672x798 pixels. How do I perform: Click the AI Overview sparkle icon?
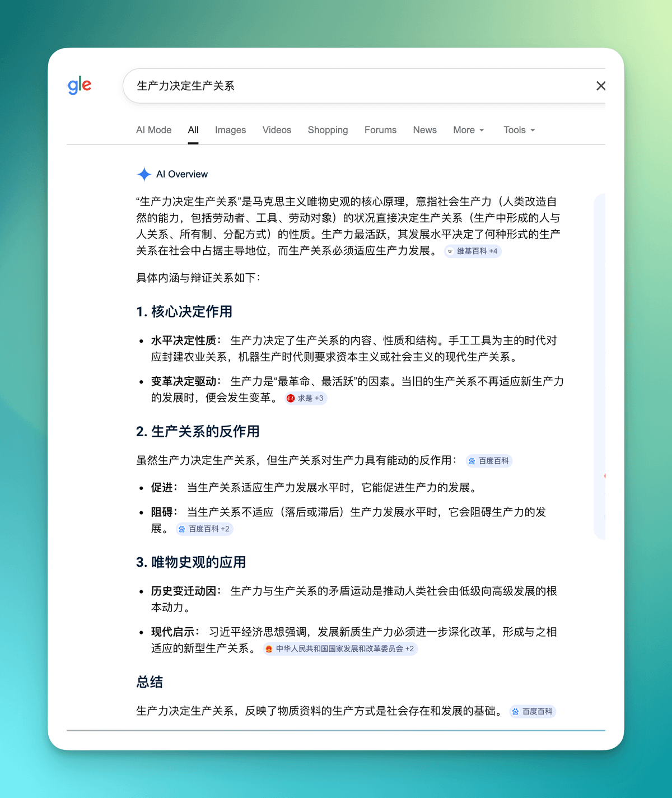pyautogui.click(x=144, y=174)
